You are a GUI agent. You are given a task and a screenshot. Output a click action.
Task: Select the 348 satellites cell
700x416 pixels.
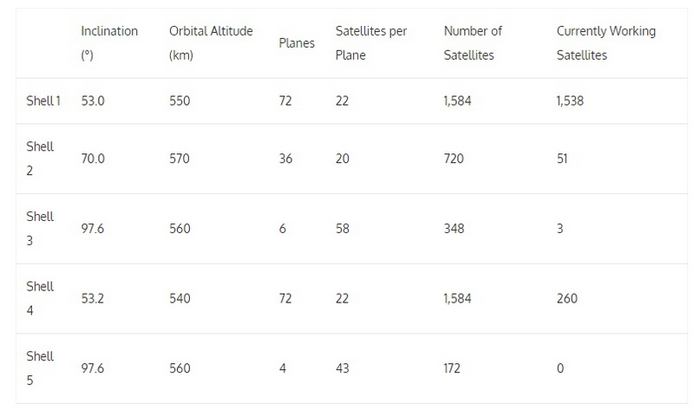click(x=453, y=229)
